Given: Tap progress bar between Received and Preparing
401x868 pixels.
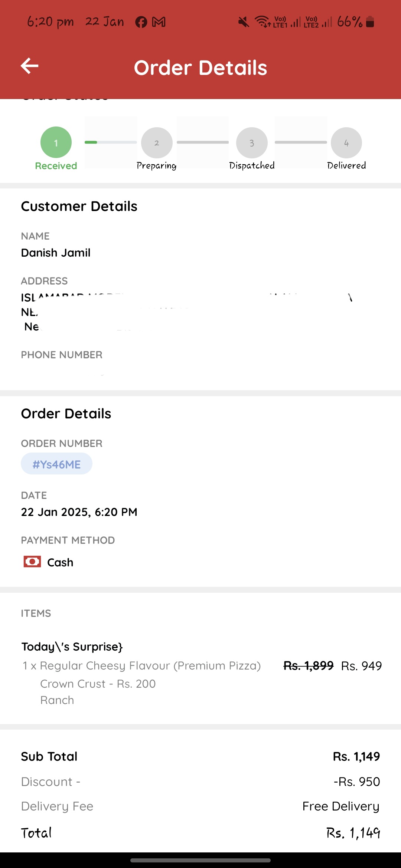Looking at the screenshot, I should point(111,142).
